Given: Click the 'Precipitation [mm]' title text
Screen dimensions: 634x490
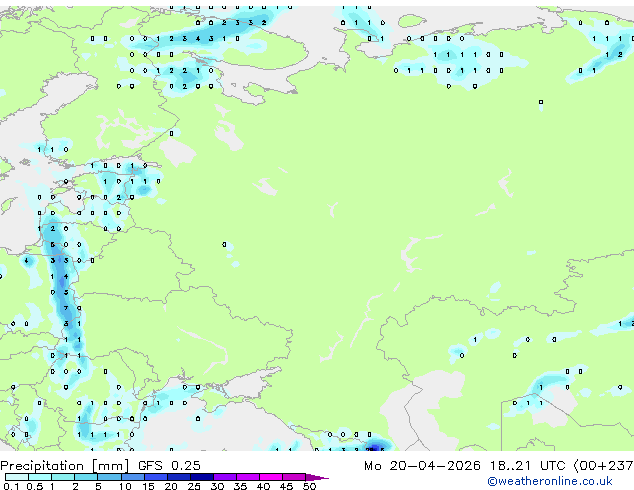Looking at the screenshot, I should coord(65,466).
